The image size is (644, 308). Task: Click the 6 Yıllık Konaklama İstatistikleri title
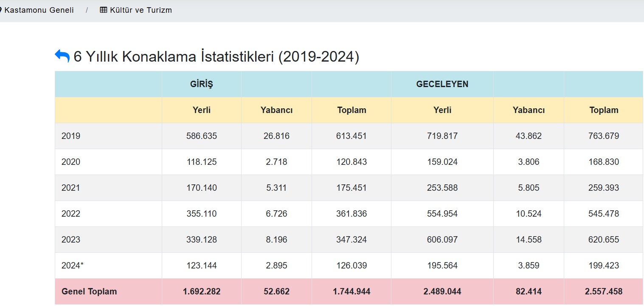217,57
